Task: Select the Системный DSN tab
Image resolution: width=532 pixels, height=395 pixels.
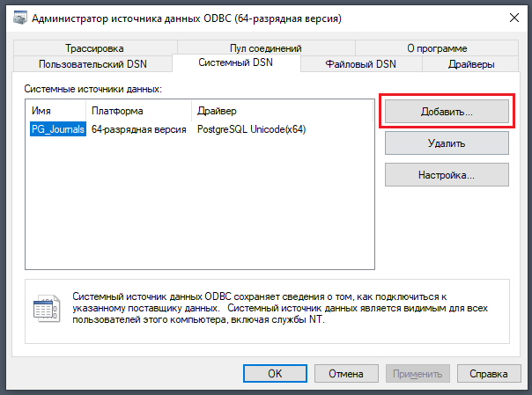Action: (236, 63)
